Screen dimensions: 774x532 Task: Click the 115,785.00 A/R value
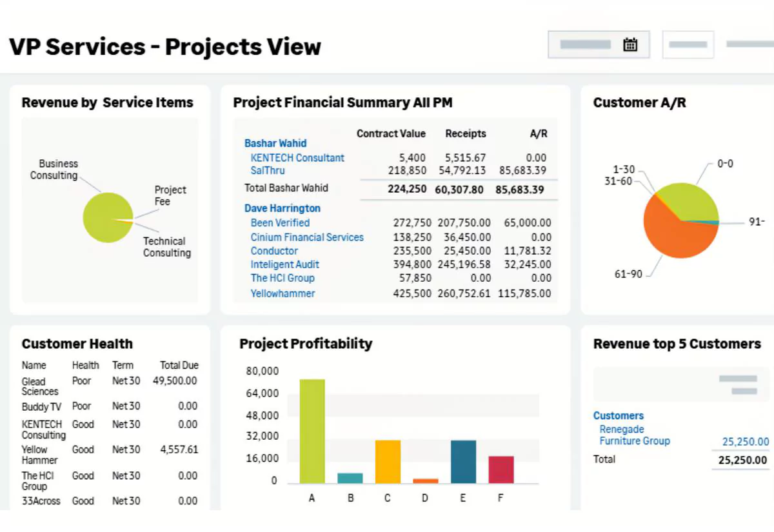(x=525, y=293)
